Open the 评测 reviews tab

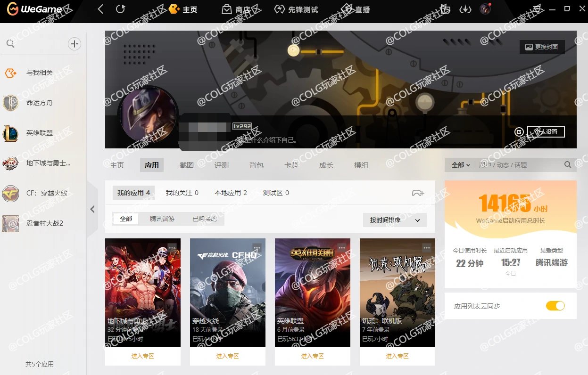tap(222, 165)
